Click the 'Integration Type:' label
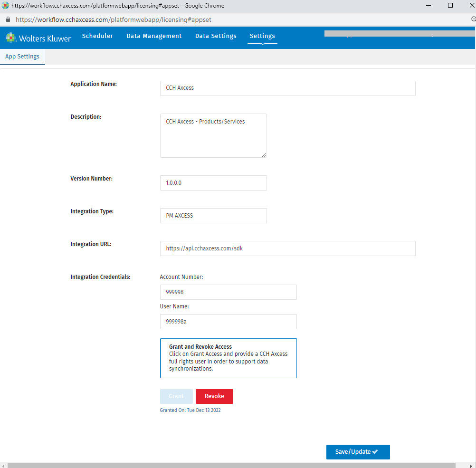This screenshot has height=468, width=476. pyautogui.click(x=92, y=211)
